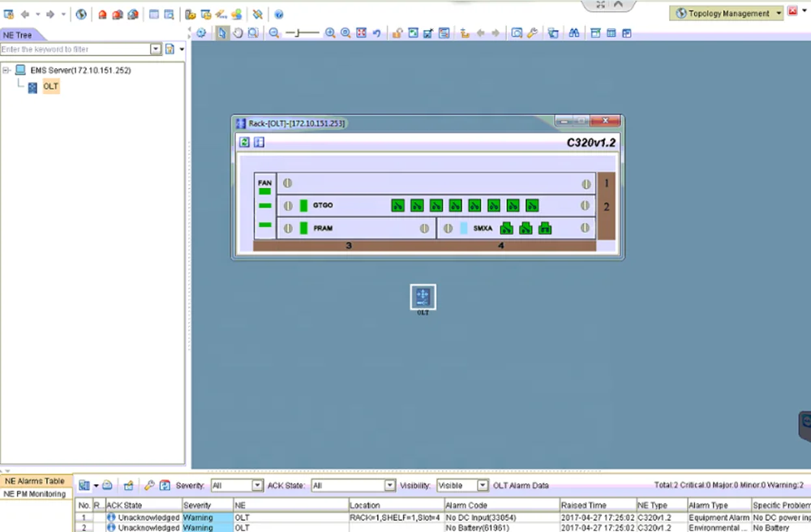Click the undo arrow icon in topology toolbar
Image resolution: width=811 pixels, height=532 pixels.
click(x=376, y=33)
